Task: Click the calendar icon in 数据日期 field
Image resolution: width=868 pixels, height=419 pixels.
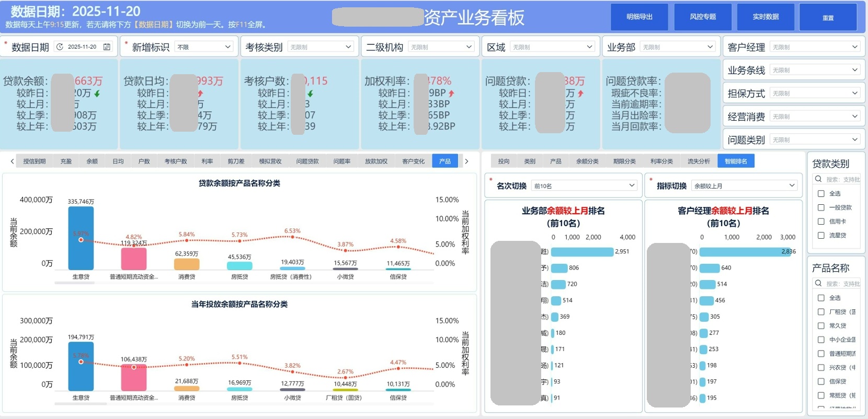Action: pos(107,47)
